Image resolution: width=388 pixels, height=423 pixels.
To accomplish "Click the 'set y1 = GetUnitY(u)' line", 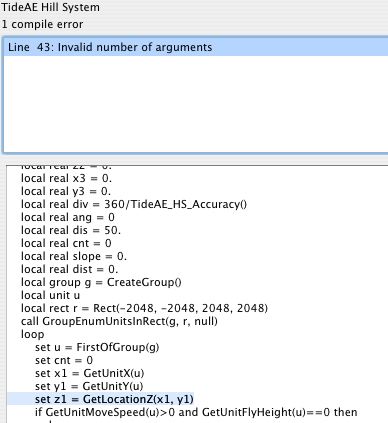I will pyautogui.click(x=89, y=386).
